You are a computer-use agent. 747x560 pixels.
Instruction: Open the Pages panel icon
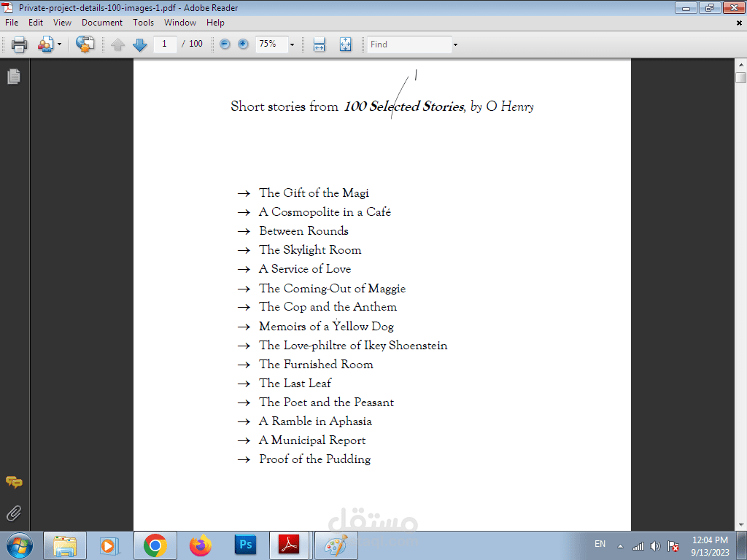[14, 76]
